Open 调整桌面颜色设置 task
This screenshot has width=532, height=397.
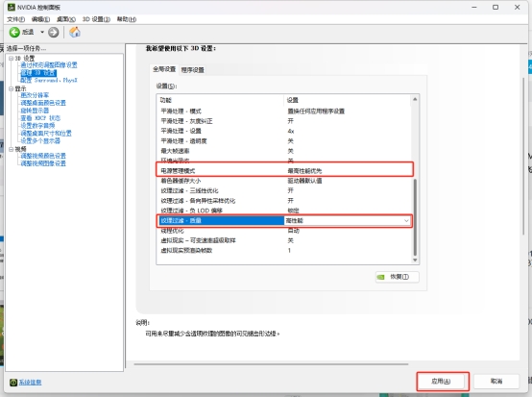(43, 103)
